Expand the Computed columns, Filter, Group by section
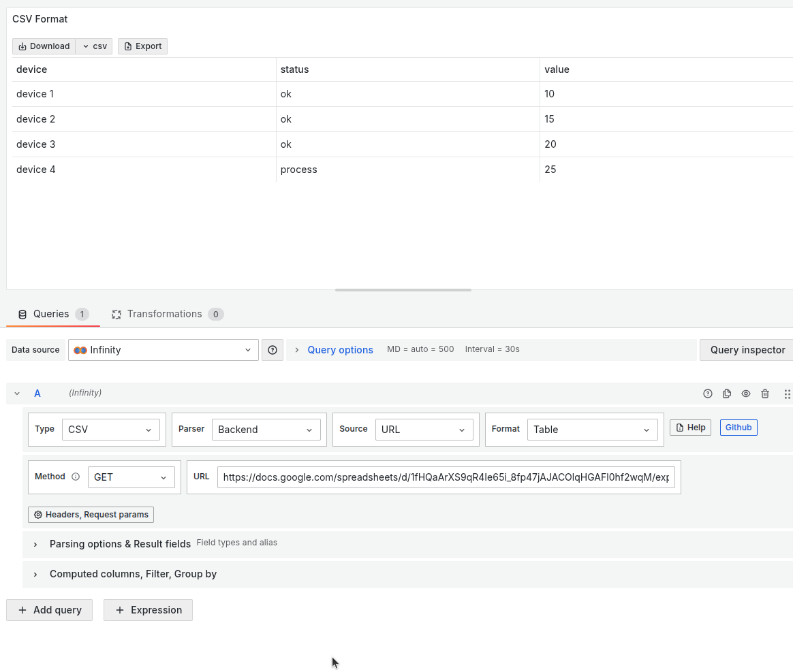Viewport: 793px width, 672px height. [x=133, y=574]
